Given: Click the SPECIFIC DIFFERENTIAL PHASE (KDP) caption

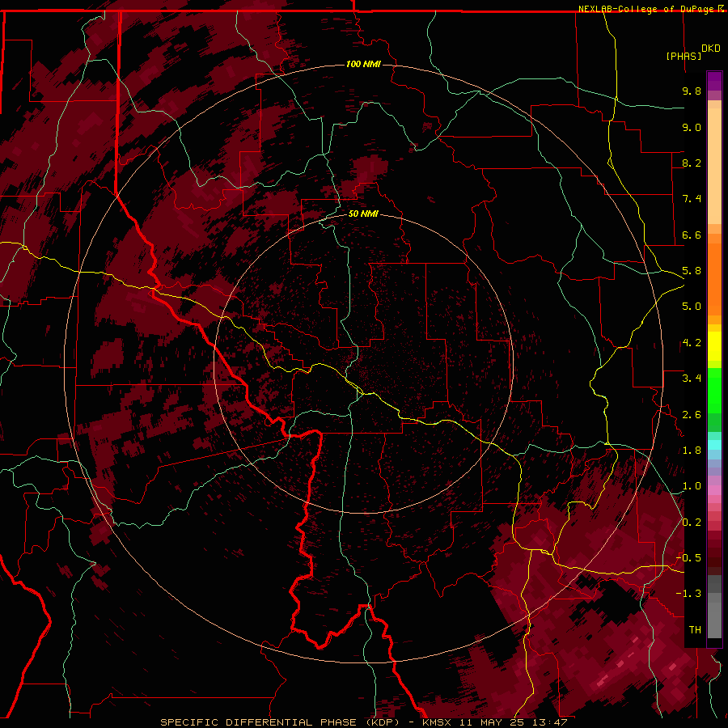Looking at the screenshot, I should pyautogui.click(x=285, y=722).
